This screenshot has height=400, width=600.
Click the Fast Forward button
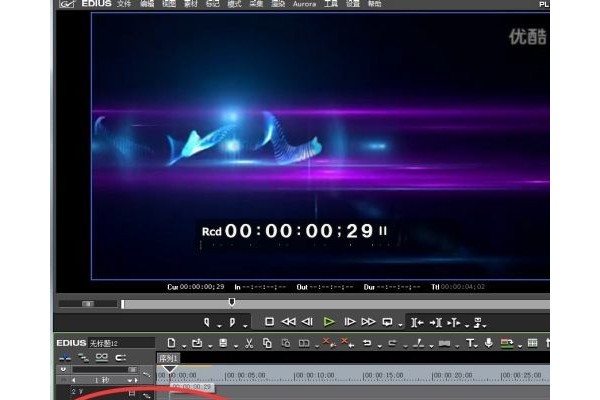[368, 322]
